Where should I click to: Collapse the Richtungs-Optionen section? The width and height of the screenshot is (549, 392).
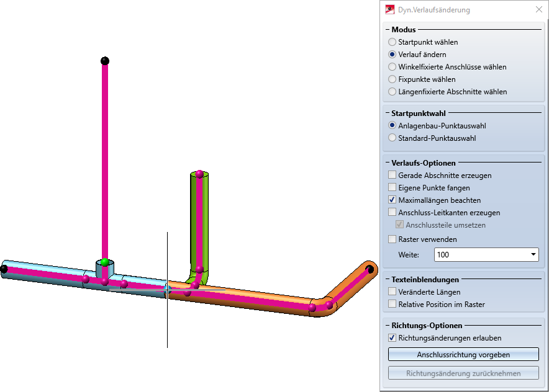click(388, 326)
